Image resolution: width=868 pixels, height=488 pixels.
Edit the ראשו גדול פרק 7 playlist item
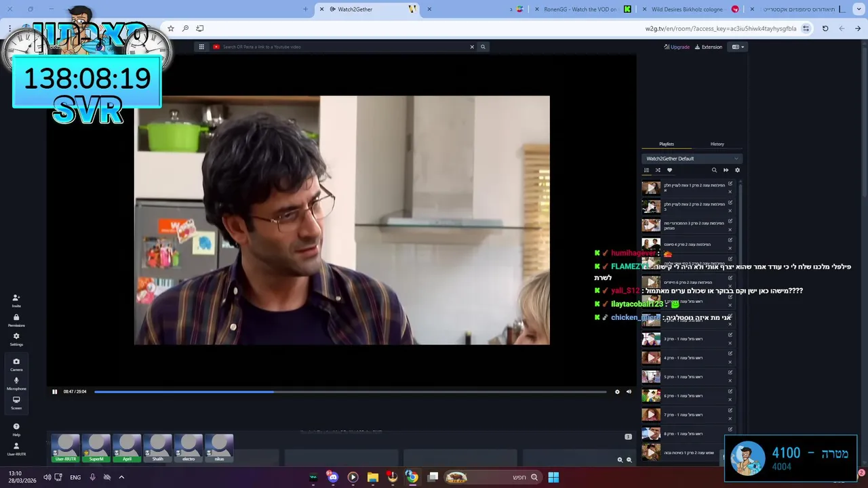click(730, 410)
